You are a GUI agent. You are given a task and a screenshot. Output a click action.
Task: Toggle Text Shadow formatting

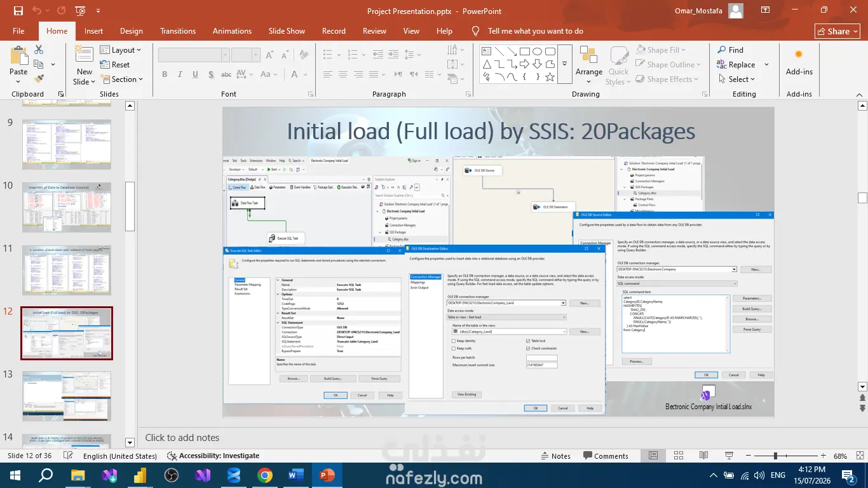(210, 74)
